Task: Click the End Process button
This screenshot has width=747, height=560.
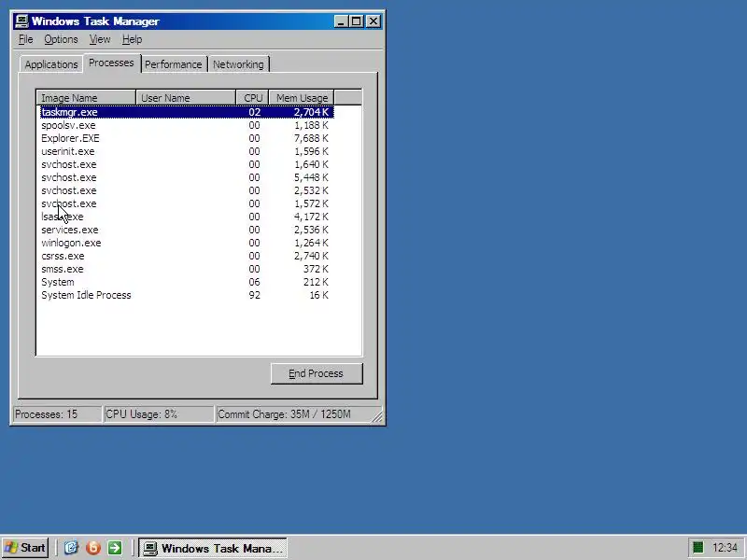Action: pyautogui.click(x=317, y=373)
